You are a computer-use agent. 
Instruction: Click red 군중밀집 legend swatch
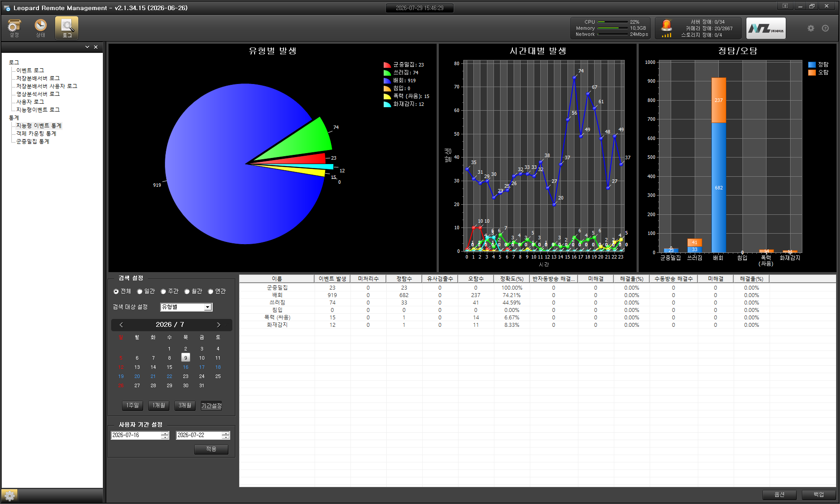pos(387,65)
